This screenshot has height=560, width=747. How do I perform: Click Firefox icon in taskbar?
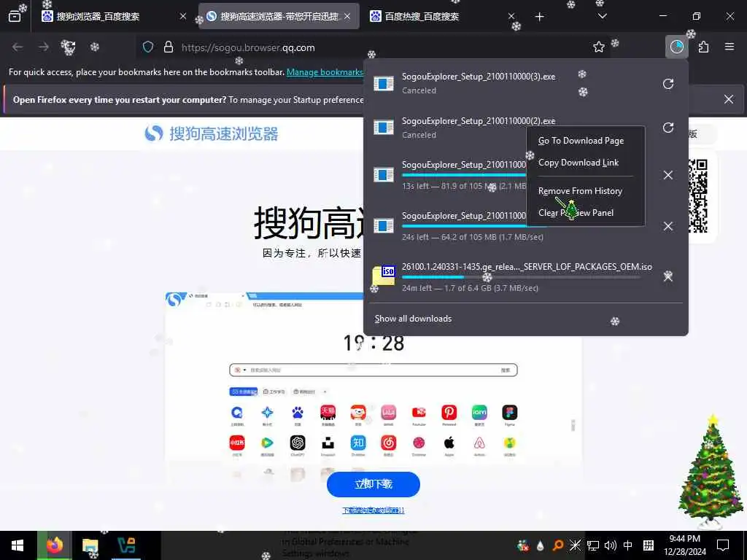click(54, 545)
